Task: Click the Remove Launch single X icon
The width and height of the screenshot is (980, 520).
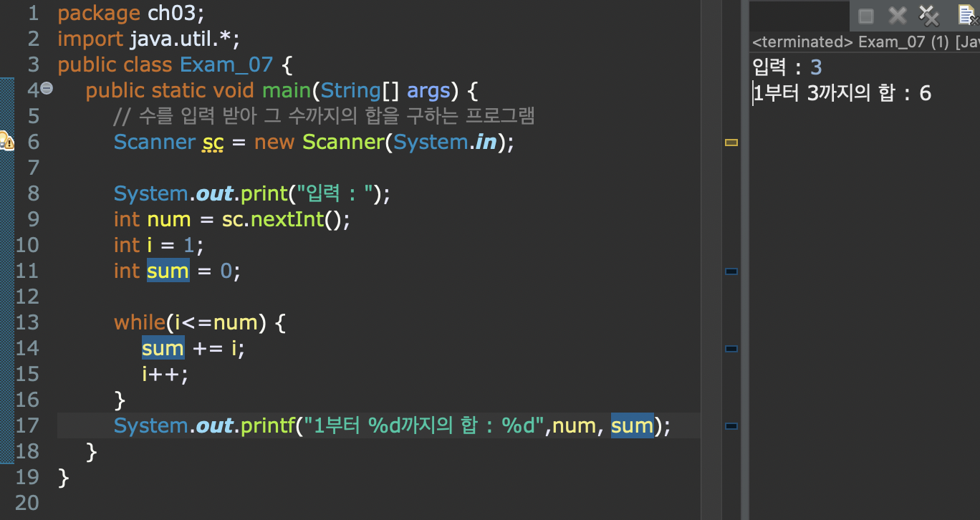Action: click(898, 15)
